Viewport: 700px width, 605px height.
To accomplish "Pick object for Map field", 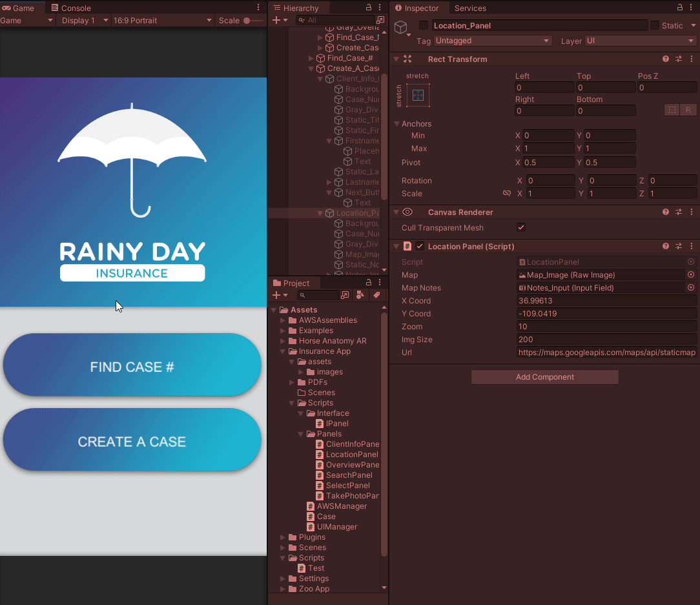I will click(x=690, y=274).
